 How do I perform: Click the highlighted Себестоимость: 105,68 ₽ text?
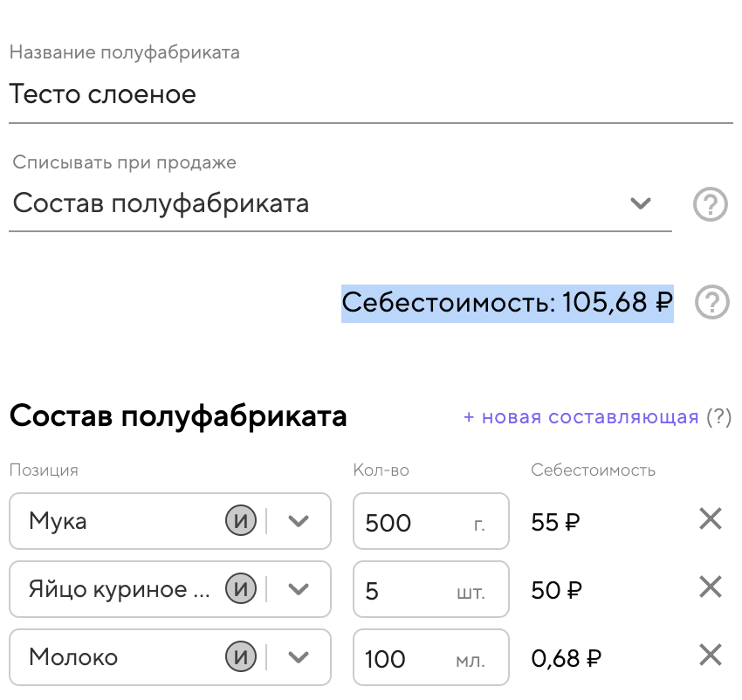click(506, 303)
